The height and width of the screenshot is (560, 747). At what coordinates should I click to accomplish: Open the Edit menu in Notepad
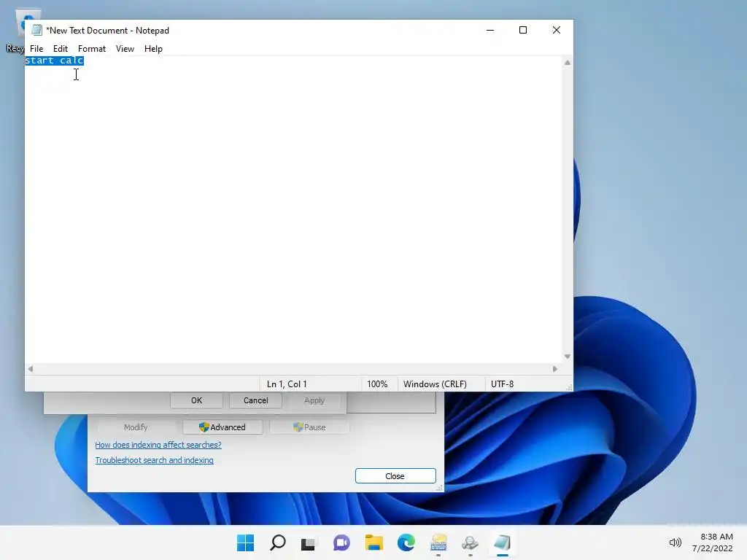(60, 49)
